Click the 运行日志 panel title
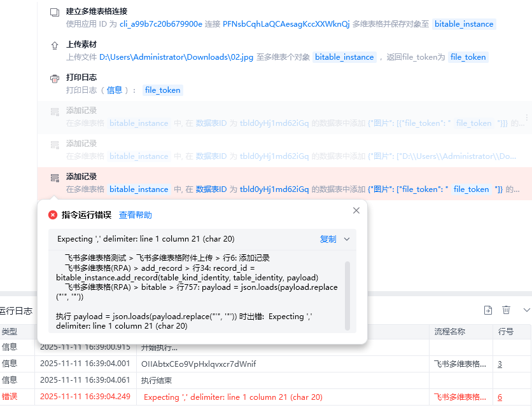Screen dimensions: 532x417 (16, 311)
